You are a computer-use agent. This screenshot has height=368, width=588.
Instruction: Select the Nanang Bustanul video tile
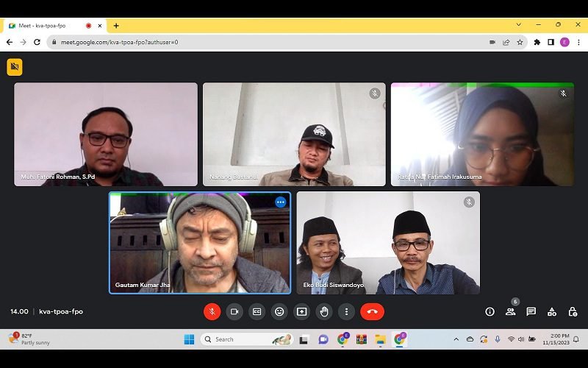(294, 135)
